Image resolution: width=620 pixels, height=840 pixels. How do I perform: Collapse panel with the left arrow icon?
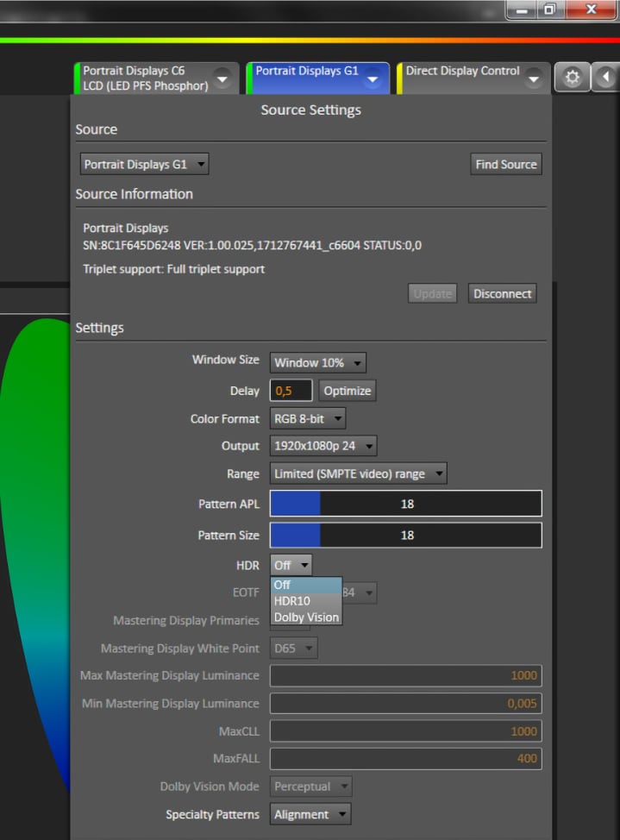pos(605,77)
